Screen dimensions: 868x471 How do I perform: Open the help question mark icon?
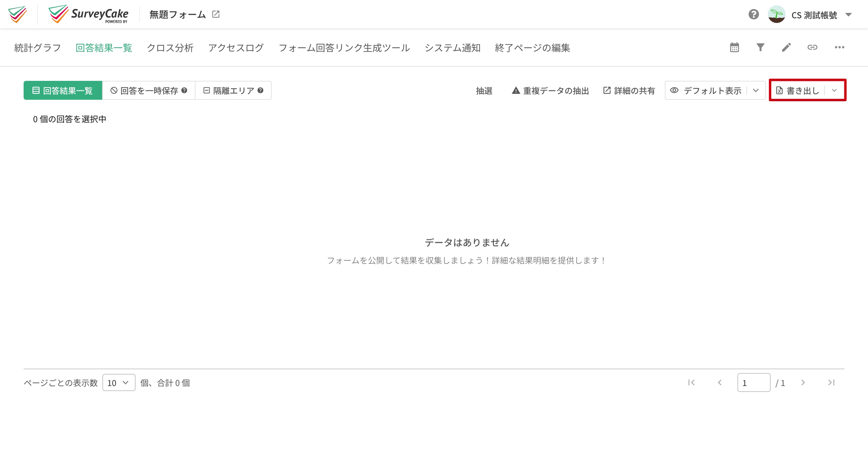coord(753,14)
